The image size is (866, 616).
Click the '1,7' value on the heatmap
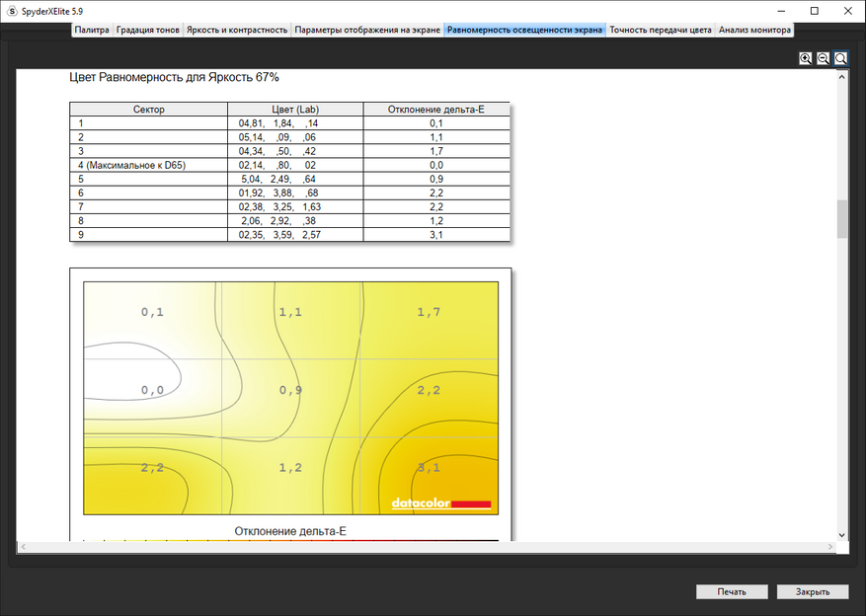coord(428,312)
